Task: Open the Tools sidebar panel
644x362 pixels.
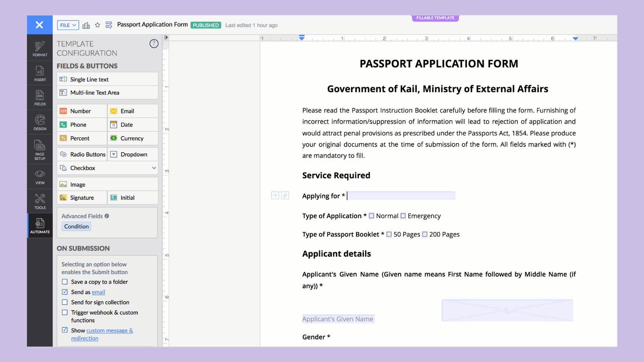Action: point(40,201)
